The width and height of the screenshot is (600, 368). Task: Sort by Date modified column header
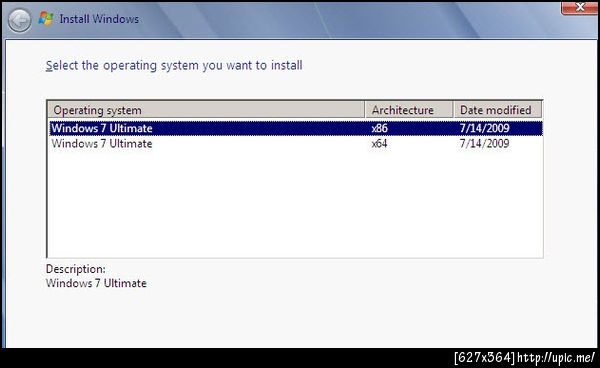tap(497, 110)
